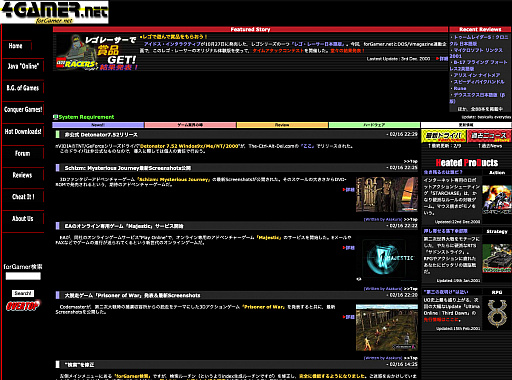The width and height of the screenshot is (512, 380).
Task: Switch to the green hardware tab
Action: coord(374,125)
